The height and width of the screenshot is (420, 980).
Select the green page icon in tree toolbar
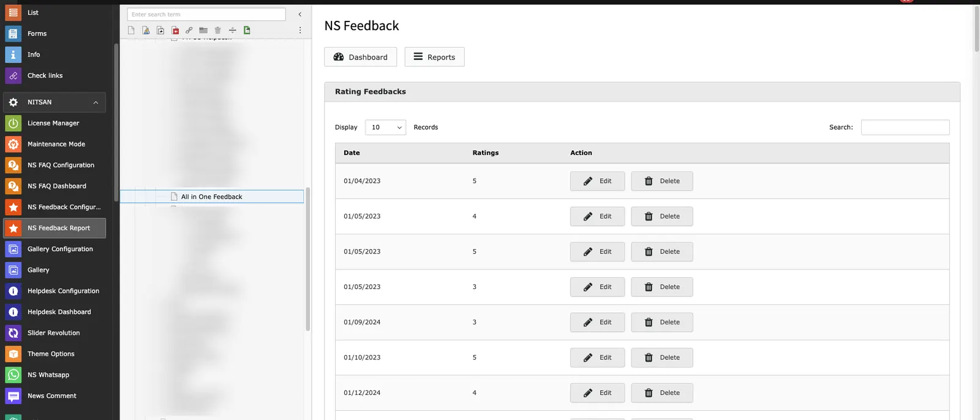pyautogui.click(x=247, y=30)
